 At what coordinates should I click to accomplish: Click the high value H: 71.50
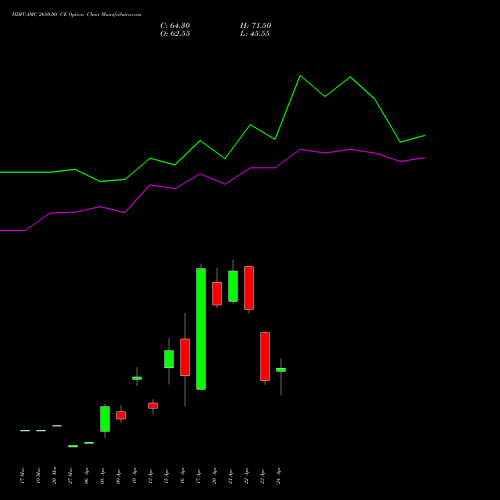click(255, 26)
